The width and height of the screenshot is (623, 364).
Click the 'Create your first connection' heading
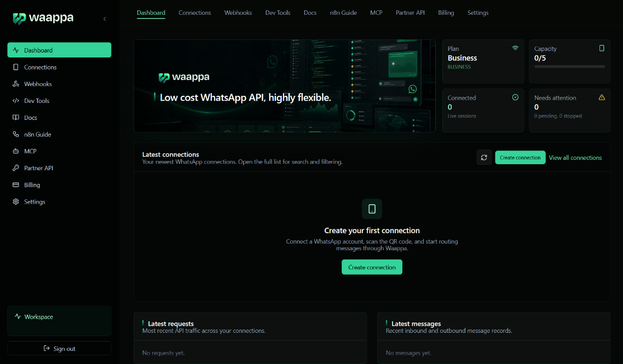pos(372,230)
